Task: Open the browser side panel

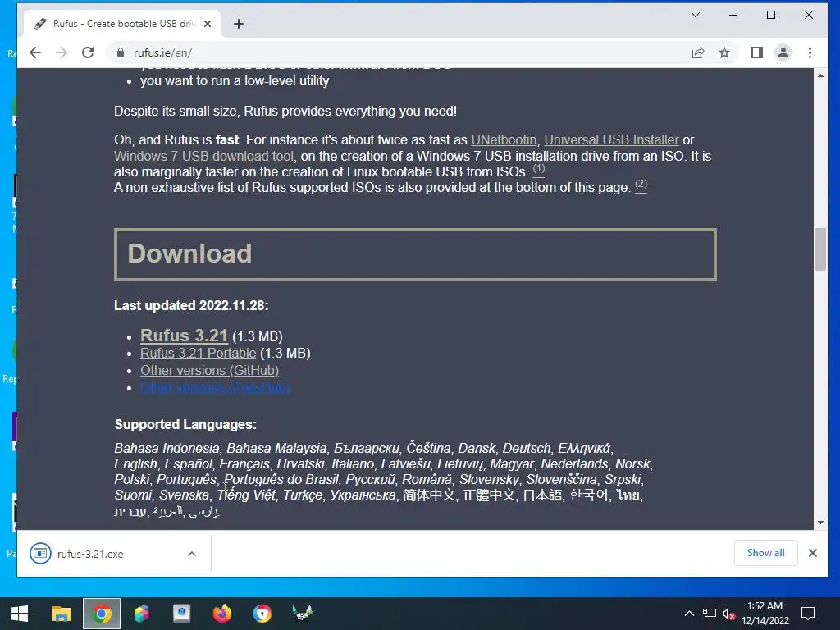Action: tap(756, 52)
